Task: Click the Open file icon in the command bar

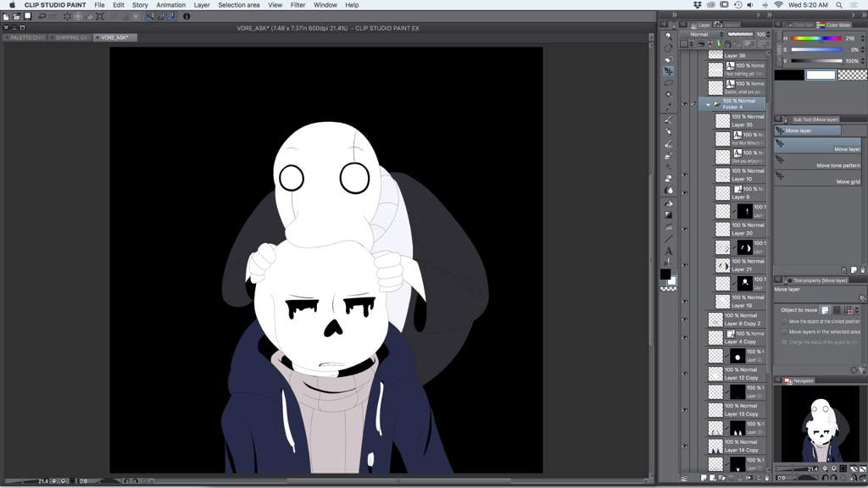Action: [x=17, y=17]
